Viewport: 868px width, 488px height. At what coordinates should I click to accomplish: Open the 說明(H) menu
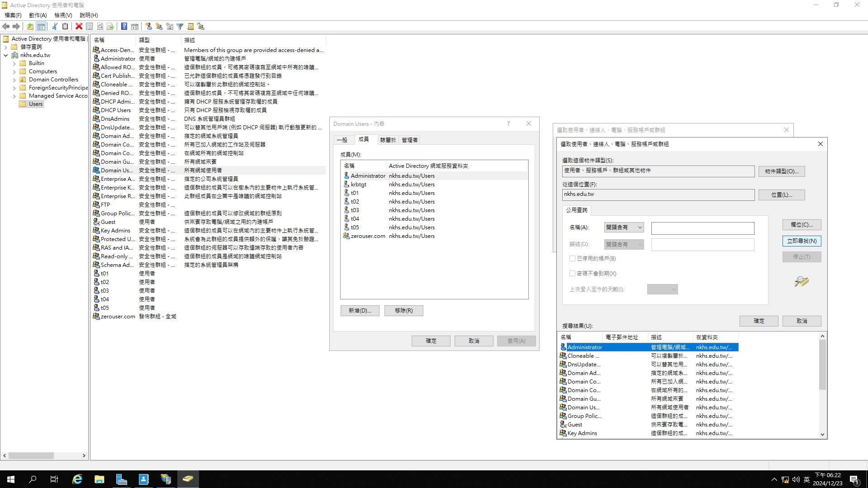(x=89, y=15)
